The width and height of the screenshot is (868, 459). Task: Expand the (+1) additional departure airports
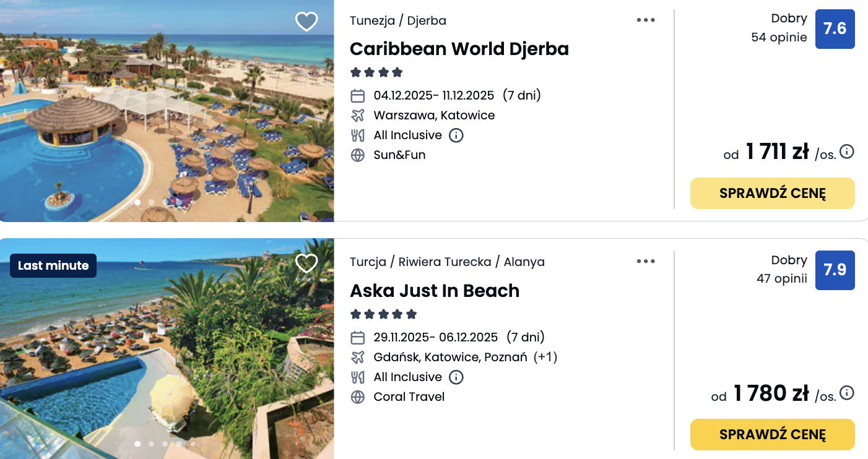545,357
